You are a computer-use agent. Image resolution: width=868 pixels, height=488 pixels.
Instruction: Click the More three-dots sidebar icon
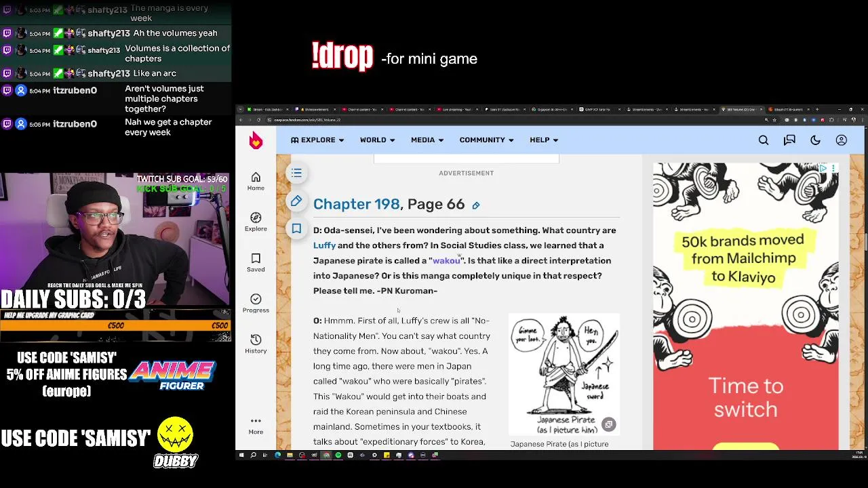tap(256, 425)
